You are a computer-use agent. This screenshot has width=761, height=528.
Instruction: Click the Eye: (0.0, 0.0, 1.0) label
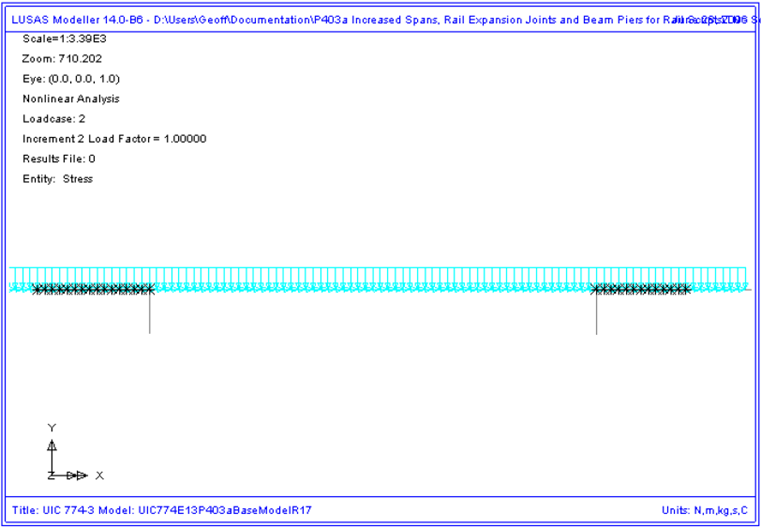(68, 78)
